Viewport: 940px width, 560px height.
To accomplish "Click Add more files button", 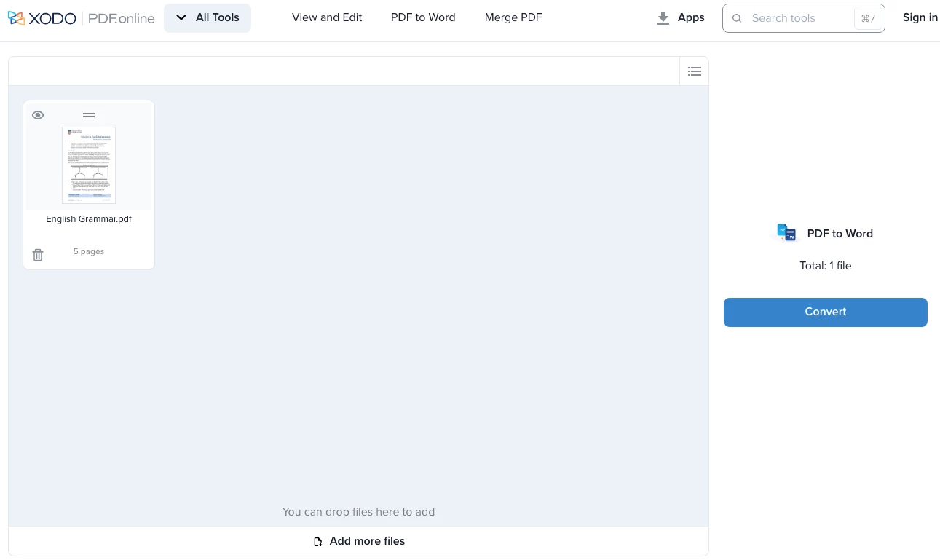I will (358, 541).
